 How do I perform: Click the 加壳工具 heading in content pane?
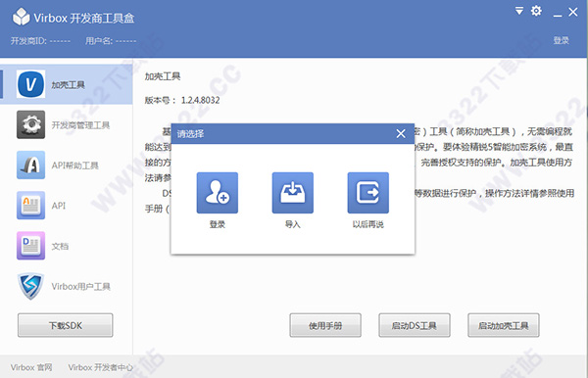click(163, 76)
